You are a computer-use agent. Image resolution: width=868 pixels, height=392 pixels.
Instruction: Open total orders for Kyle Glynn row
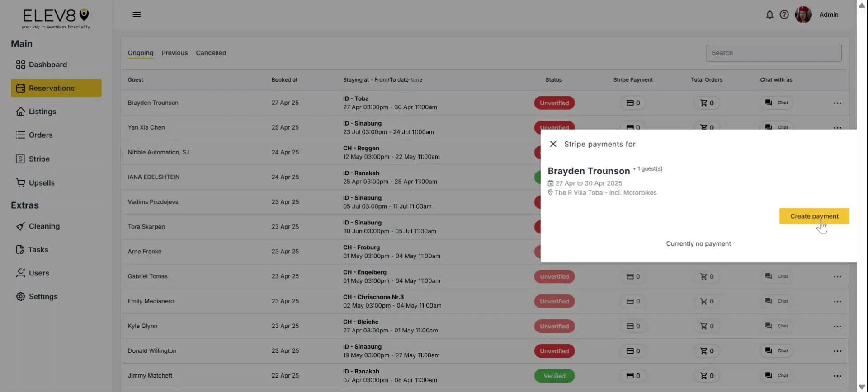[707, 326]
